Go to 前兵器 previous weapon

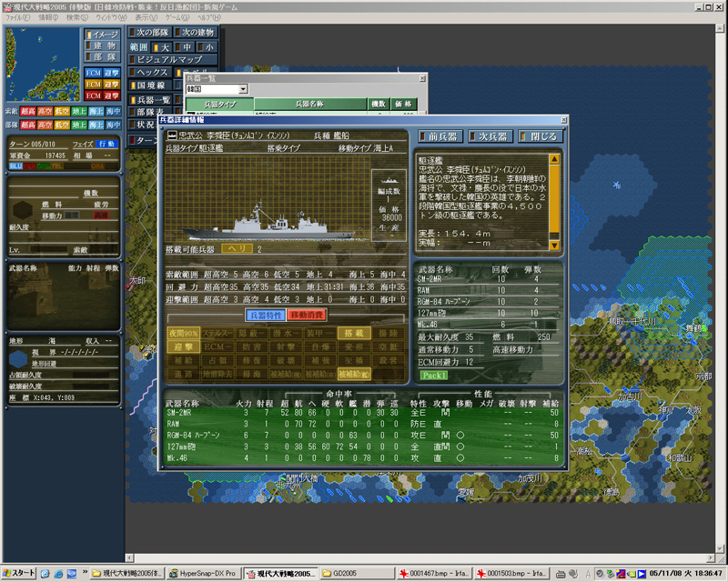439,136
